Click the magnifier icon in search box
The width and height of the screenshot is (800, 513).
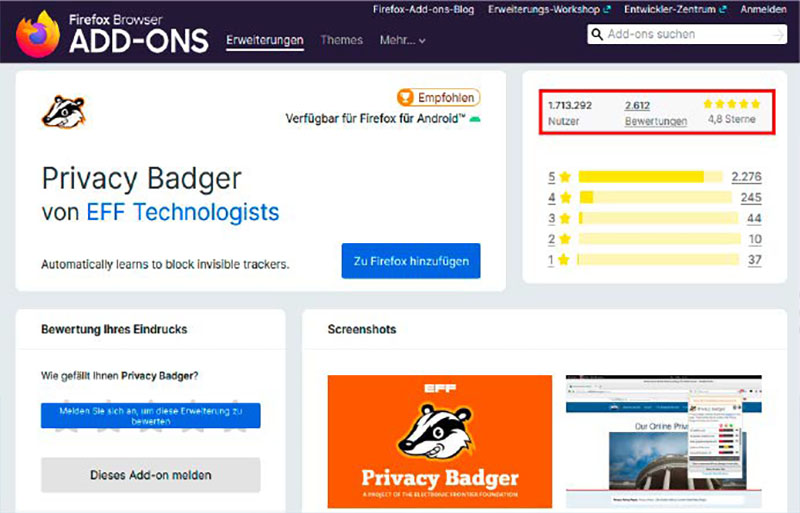(596, 34)
